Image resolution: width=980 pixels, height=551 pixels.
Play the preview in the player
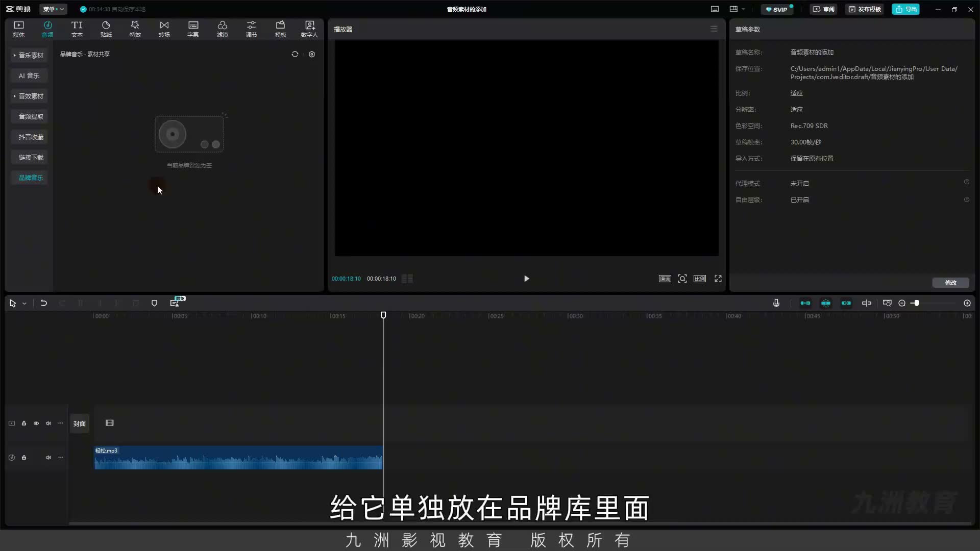(526, 279)
